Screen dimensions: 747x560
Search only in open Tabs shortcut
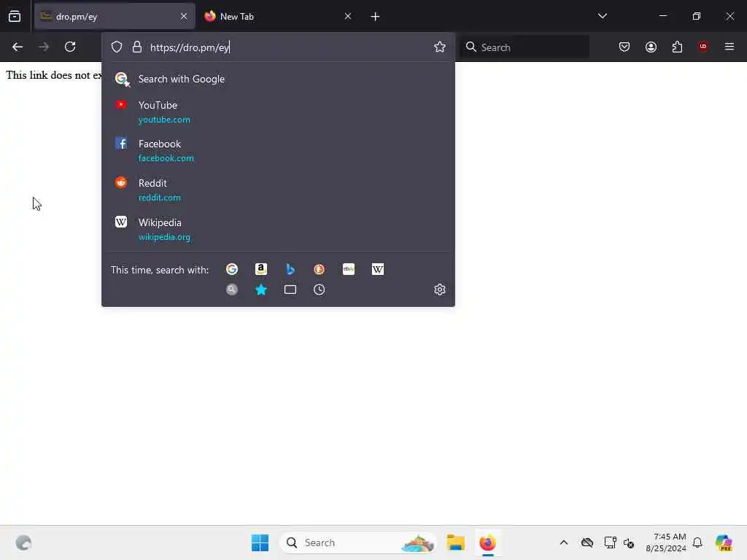pos(290,289)
